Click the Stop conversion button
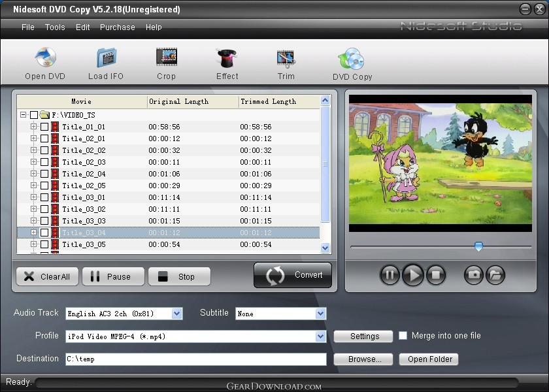This screenshot has height=392, width=549. click(x=179, y=276)
